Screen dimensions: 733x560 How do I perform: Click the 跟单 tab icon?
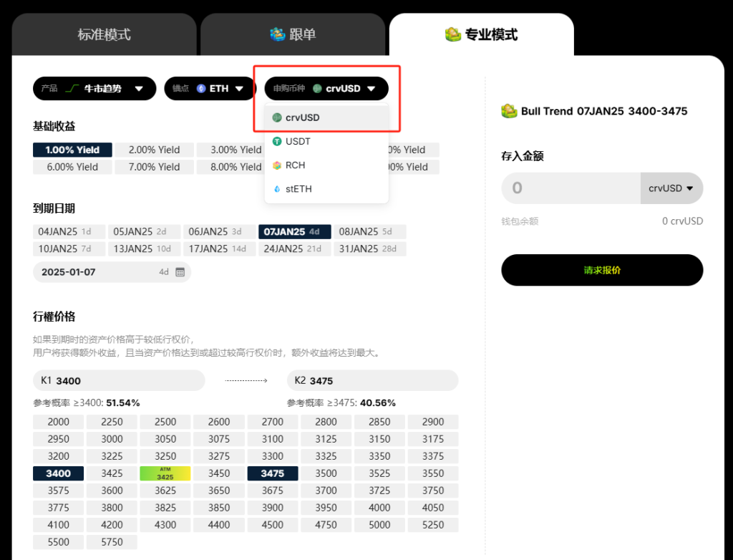pos(277,34)
